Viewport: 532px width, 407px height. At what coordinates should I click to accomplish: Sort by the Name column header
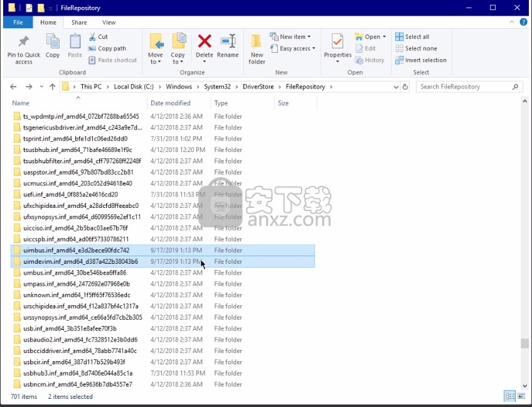point(78,103)
